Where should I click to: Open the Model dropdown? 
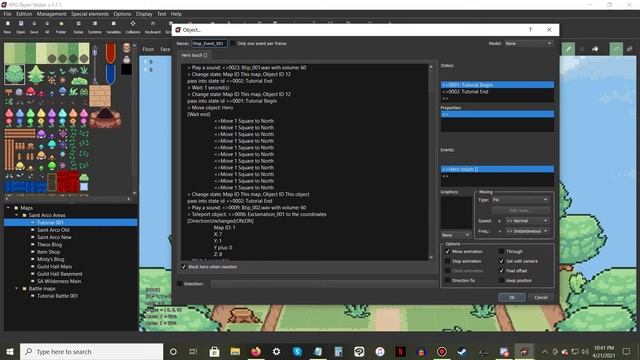(528, 43)
